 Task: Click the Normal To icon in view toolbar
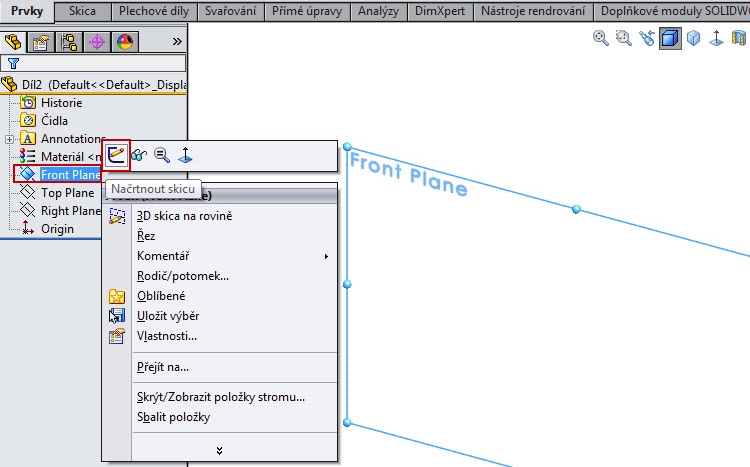click(716, 38)
